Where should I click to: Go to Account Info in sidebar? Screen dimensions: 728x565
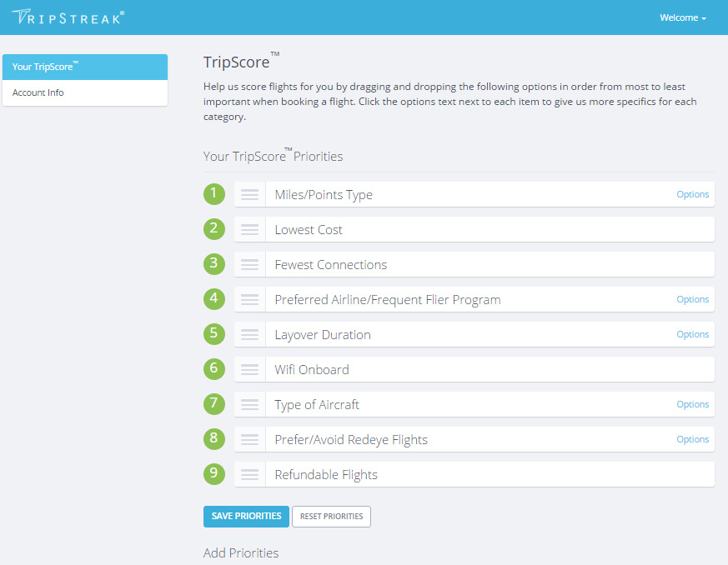tap(84, 92)
